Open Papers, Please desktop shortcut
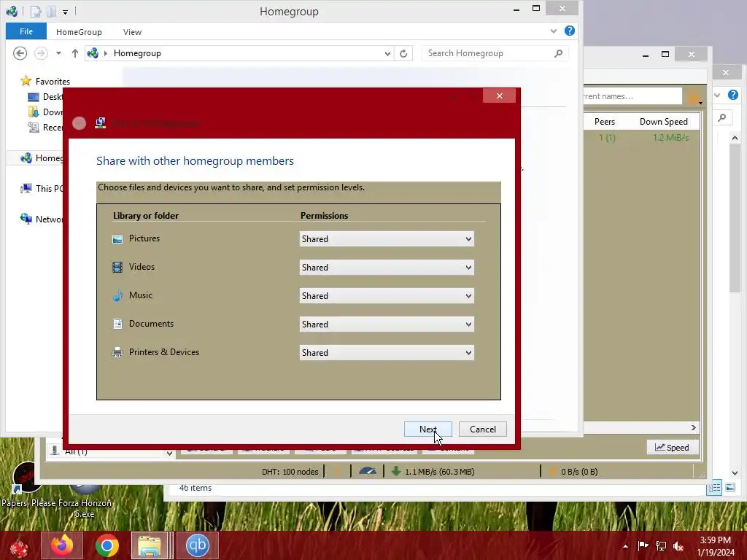This screenshot has width=747, height=560. pyautogui.click(x=27, y=486)
